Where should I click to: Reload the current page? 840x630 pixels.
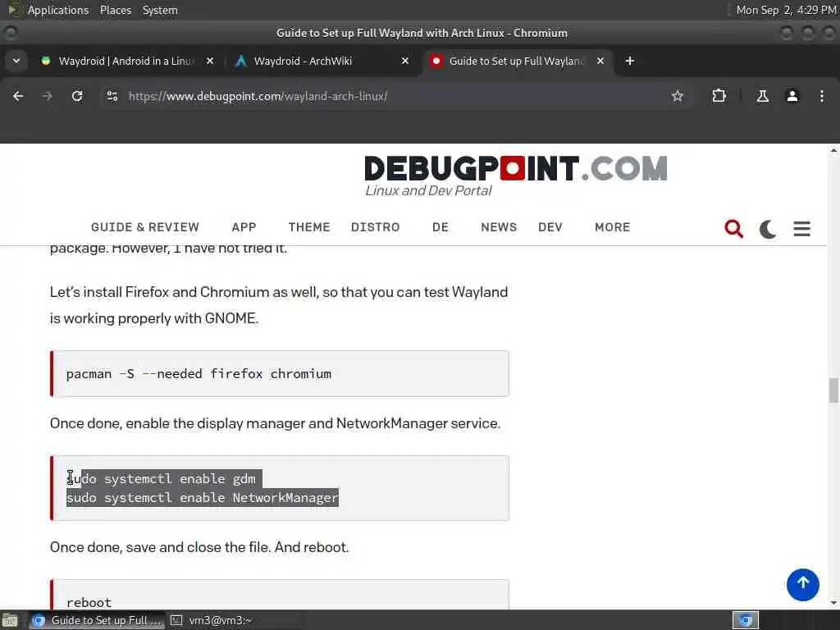point(77,96)
